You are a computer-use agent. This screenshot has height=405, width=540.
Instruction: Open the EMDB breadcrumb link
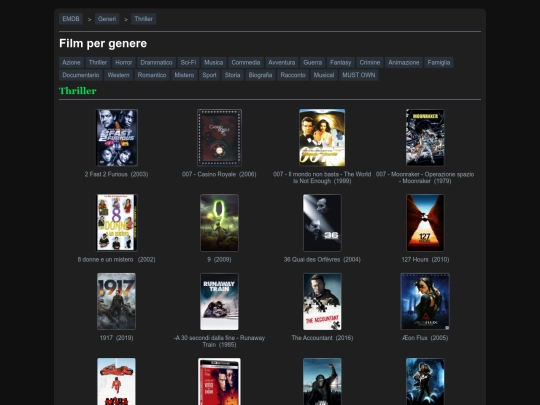point(71,19)
